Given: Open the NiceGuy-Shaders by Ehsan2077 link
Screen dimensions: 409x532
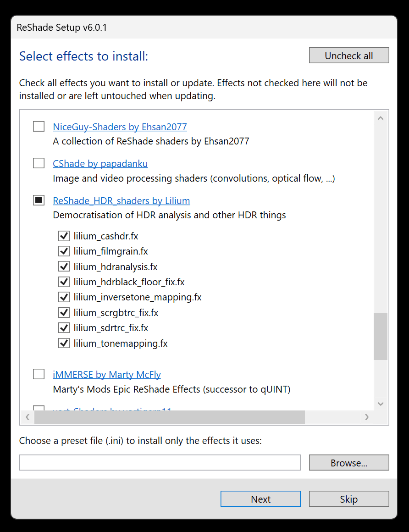Looking at the screenshot, I should pyautogui.click(x=120, y=127).
